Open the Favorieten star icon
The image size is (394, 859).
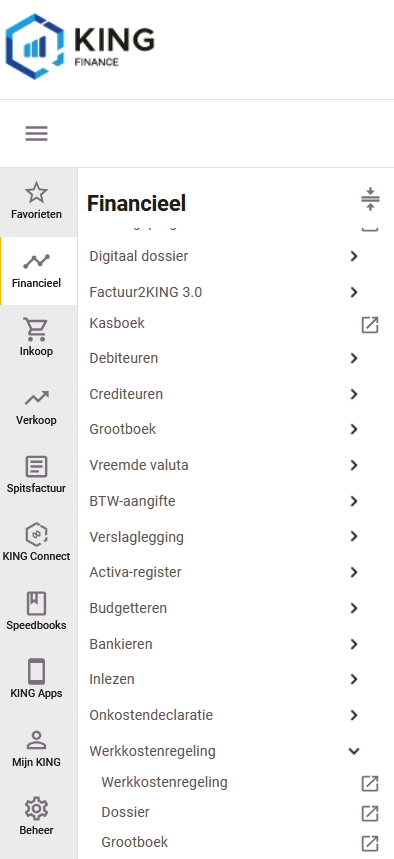pos(36,193)
